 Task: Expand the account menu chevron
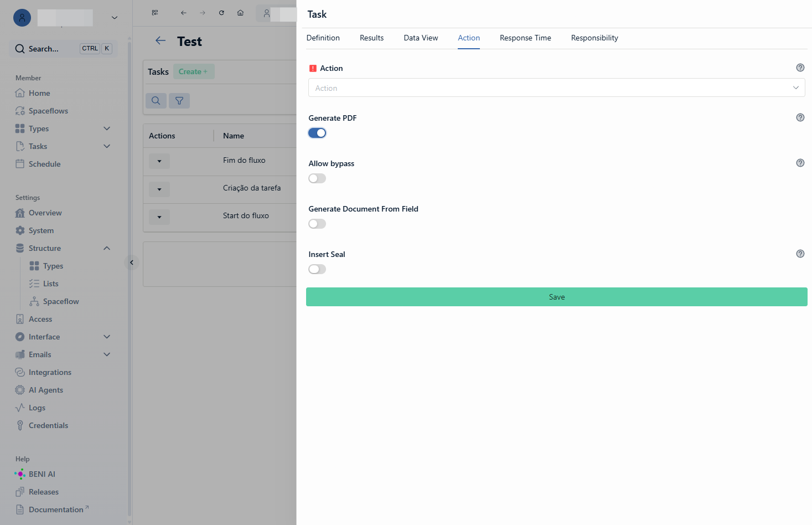click(115, 18)
